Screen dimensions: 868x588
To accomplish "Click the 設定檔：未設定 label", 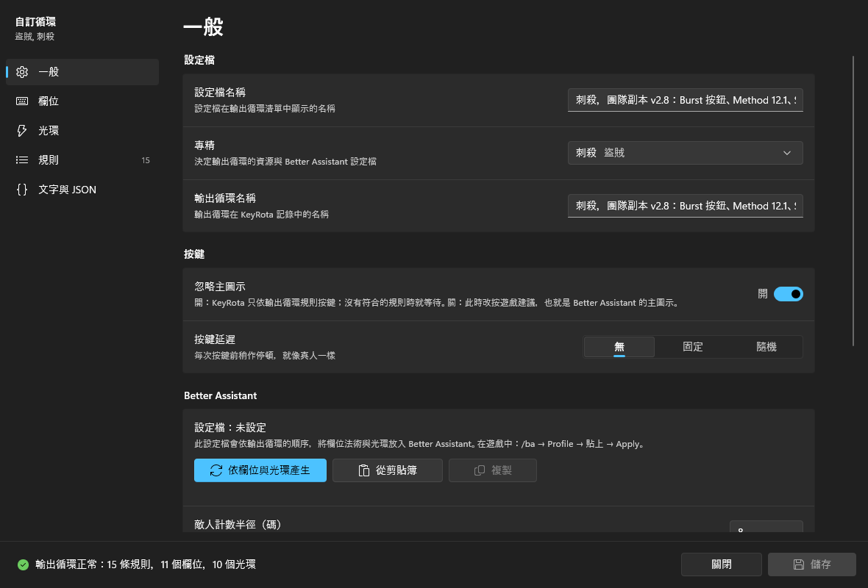I will (x=230, y=428).
